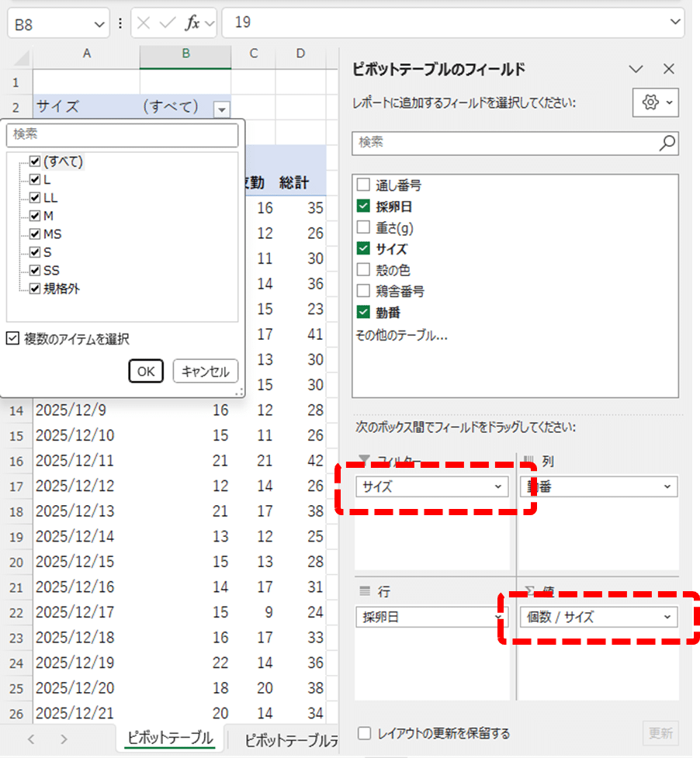700x758 pixels.
Task: Toggle 複数のアイテムを選択 checkbox
Action: click(12, 339)
